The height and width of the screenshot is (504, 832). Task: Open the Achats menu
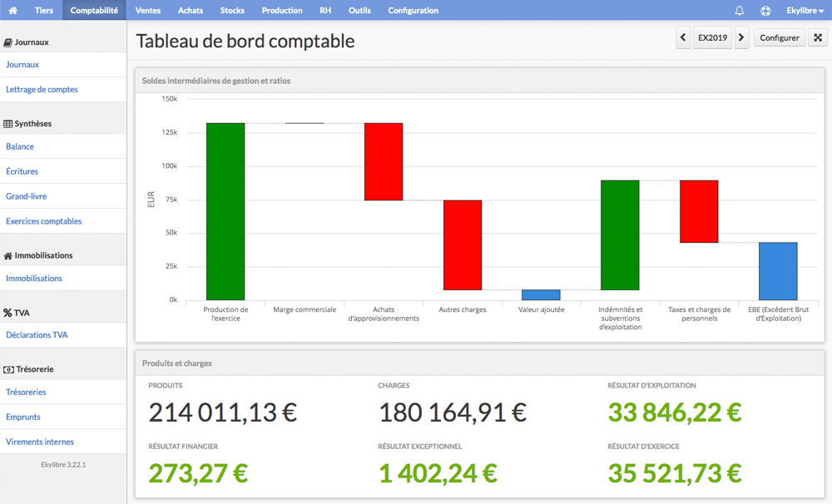click(191, 10)
